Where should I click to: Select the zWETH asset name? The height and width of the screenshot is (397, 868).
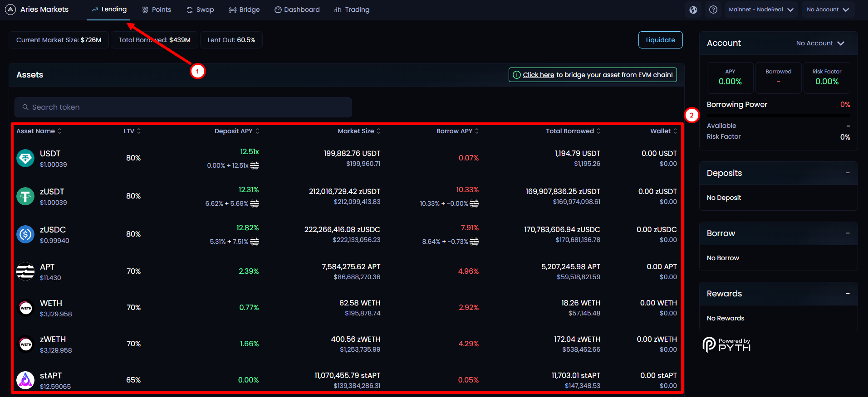(53, 339)
